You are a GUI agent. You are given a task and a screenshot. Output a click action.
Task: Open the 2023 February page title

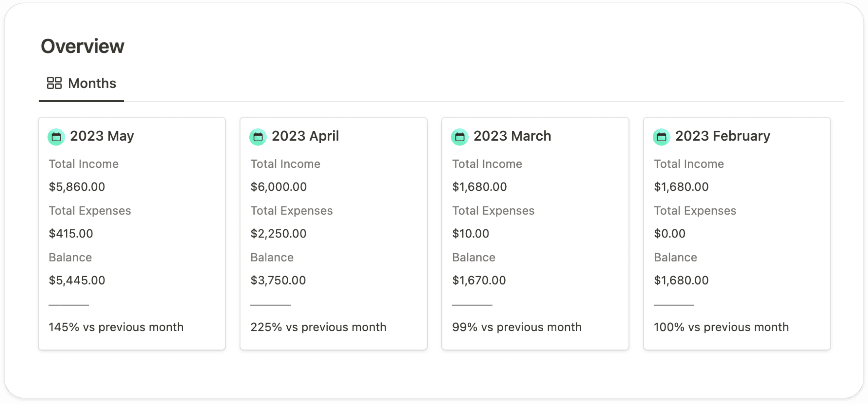722,136
